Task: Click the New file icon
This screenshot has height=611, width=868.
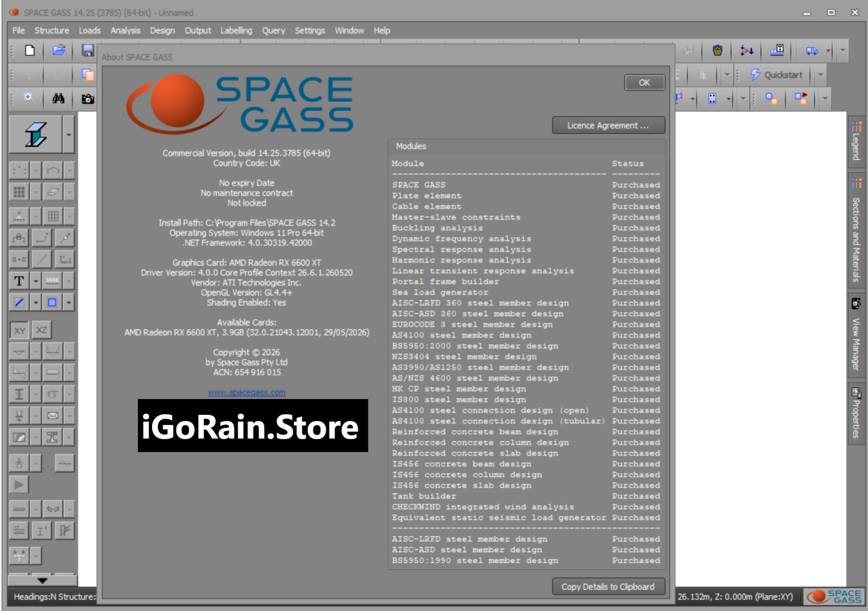Action: pos(29,50)
